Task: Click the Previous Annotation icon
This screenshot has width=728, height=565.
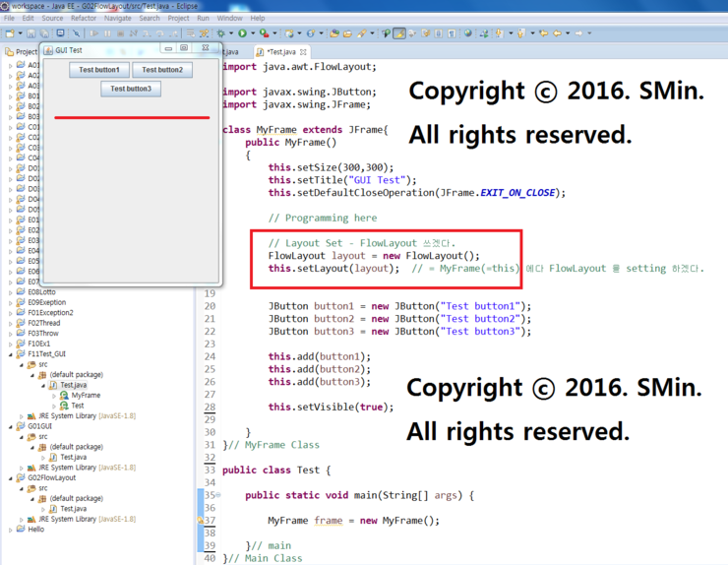Action: point(521,33)
